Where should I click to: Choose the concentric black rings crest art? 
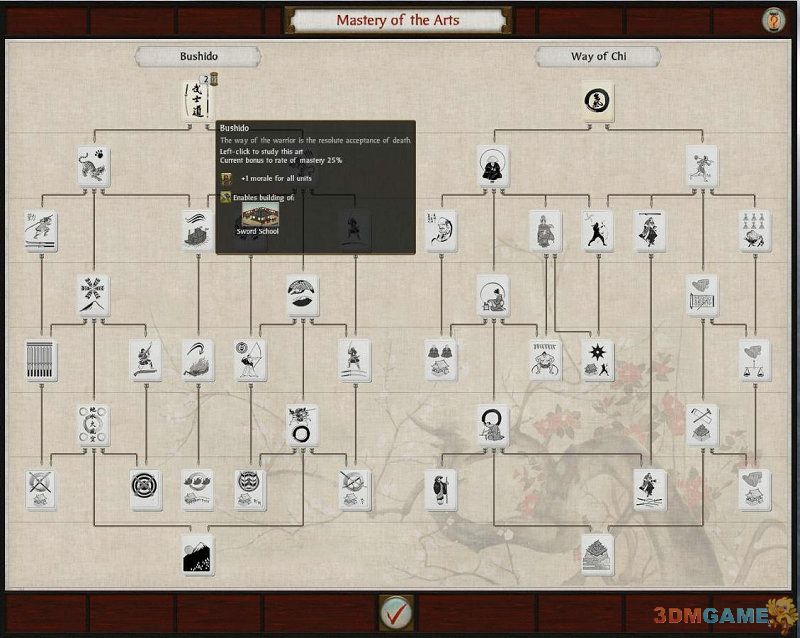coord(146,490)
